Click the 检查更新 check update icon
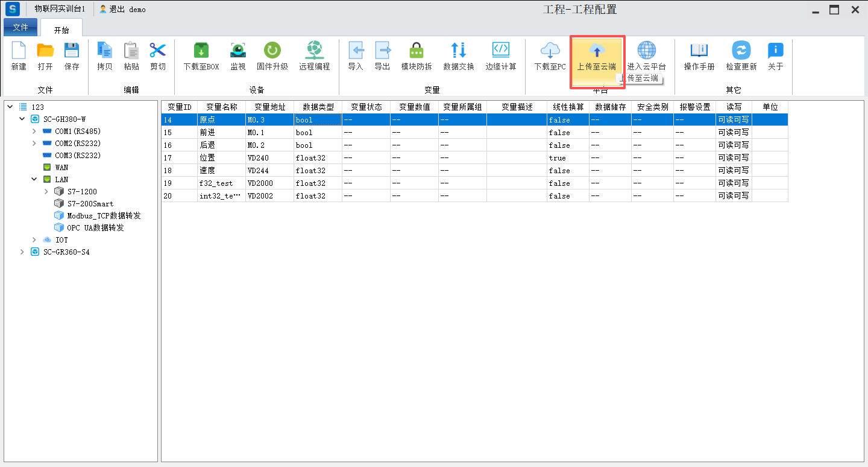 click(x=741, y=51)
